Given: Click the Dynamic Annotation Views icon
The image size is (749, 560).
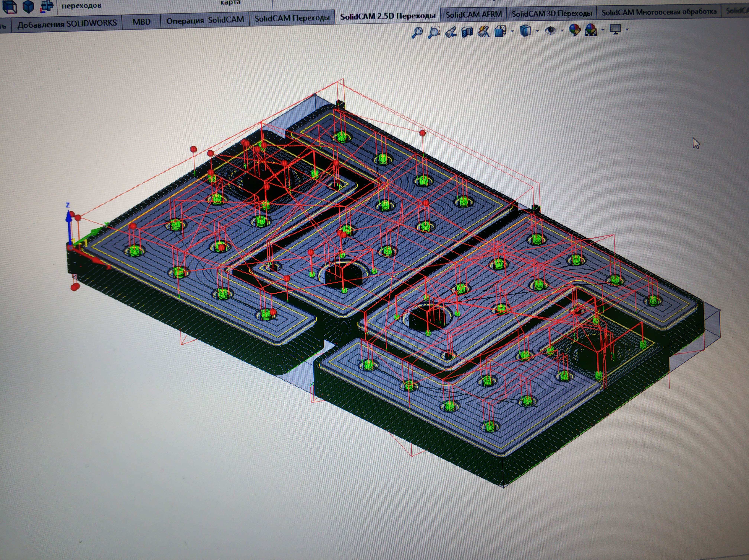Looking at the screenshot, I should pos(484,31).
